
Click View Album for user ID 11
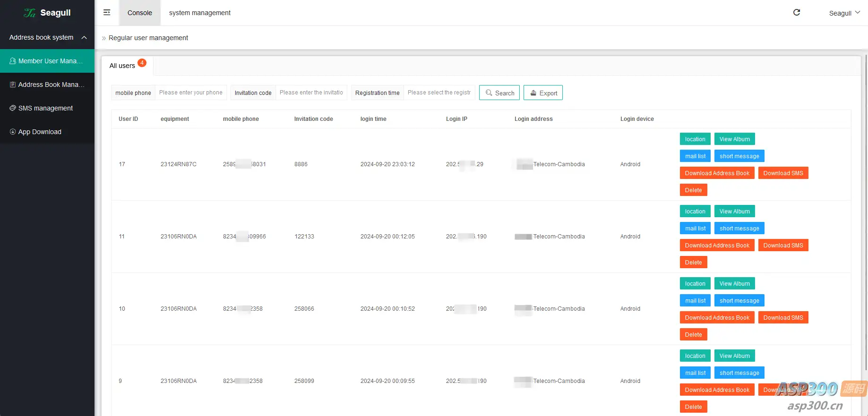[x=735, y=212]
